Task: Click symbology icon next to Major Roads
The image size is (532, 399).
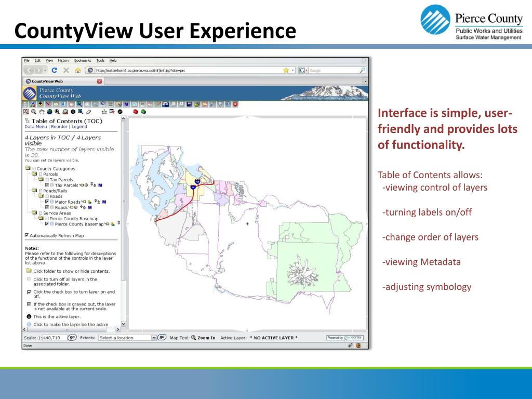Action: tap(89, 202)
